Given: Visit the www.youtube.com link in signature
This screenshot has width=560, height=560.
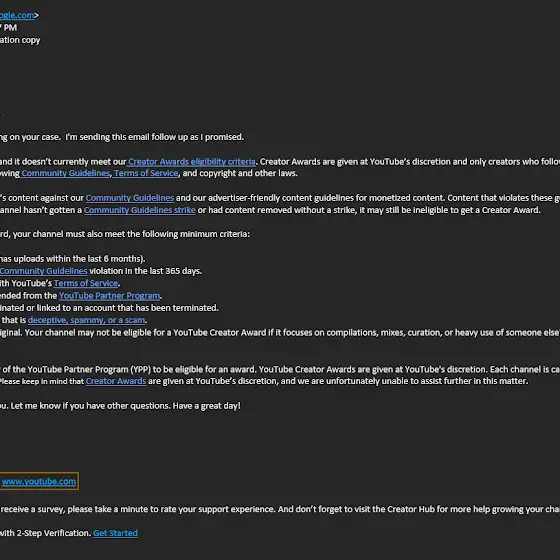Looking at the screenshot, I should (x=39, y=481).
